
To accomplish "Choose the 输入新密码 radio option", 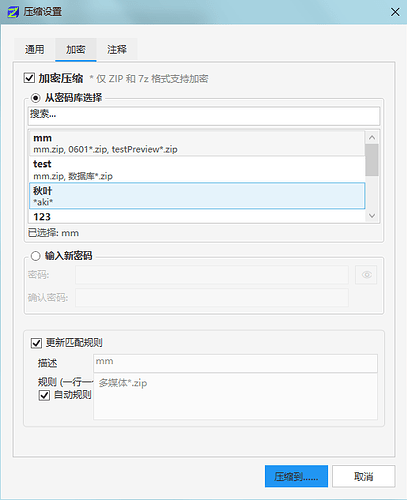I will 35,256.
